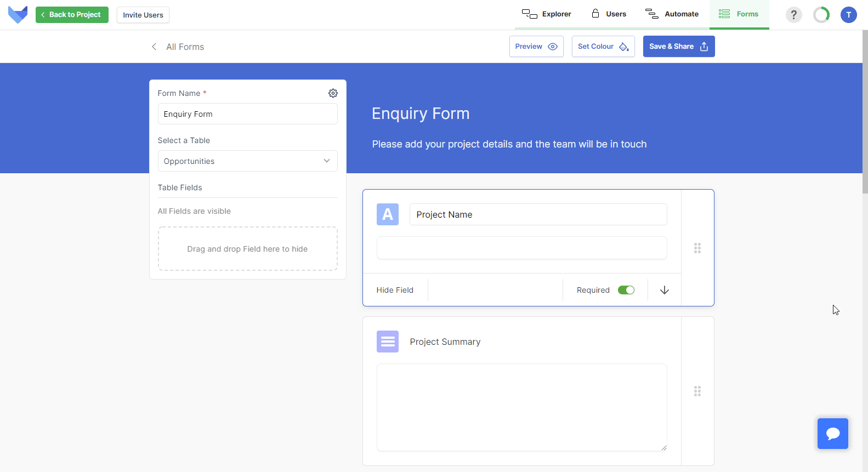The image size is (868, 472).
Task: Click the All Fields are visible text
Action: 194,211
